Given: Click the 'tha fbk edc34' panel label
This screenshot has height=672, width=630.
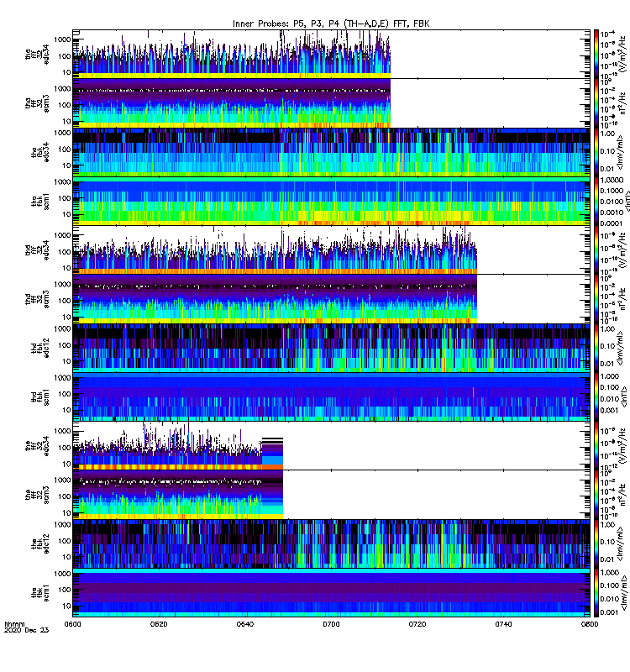Looking at the screenshot, I should [40, 152].
